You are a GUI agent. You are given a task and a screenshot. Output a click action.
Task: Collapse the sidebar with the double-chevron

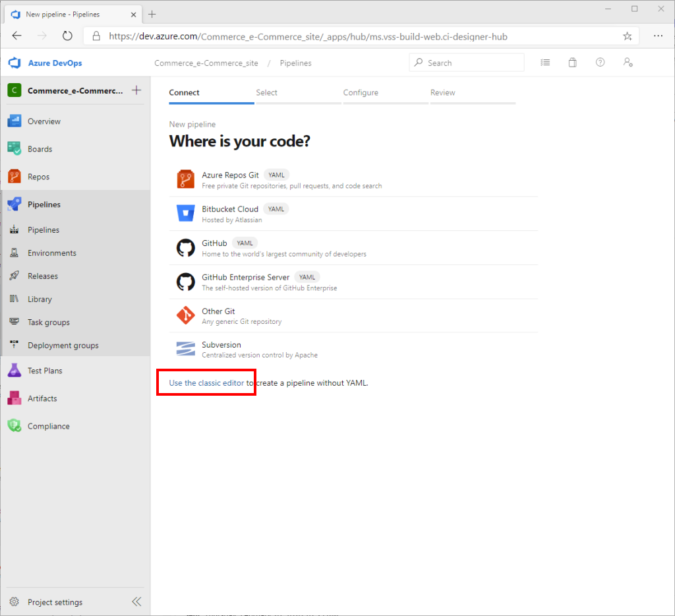[x=136, y=601]
